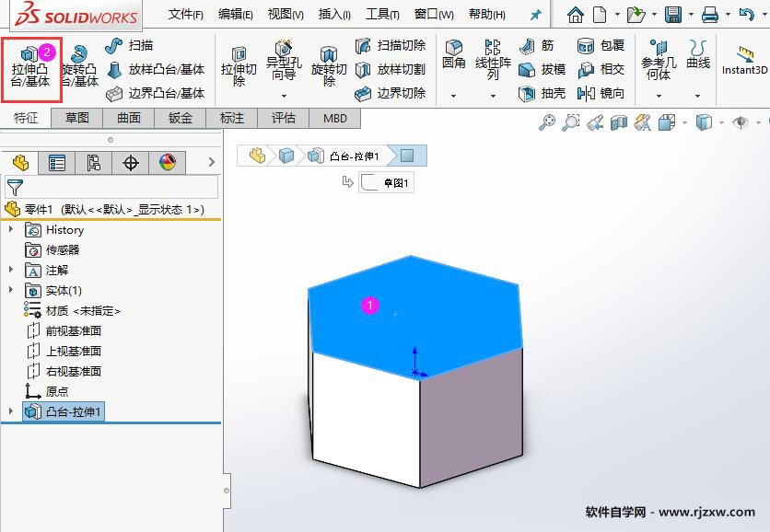Toggle the filter bar in FeatureManager
The height and width of the screenshot is (532, 770).
click(x=17, y=186)
